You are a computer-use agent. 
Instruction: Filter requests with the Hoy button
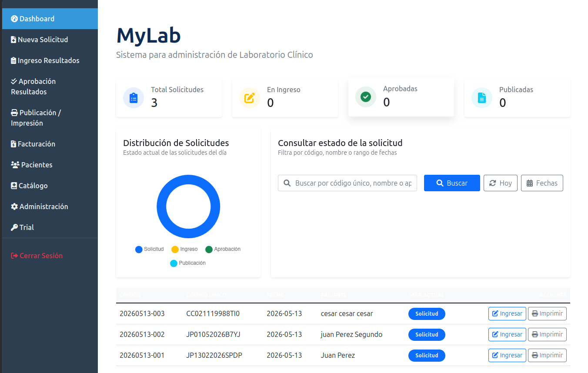501,183
